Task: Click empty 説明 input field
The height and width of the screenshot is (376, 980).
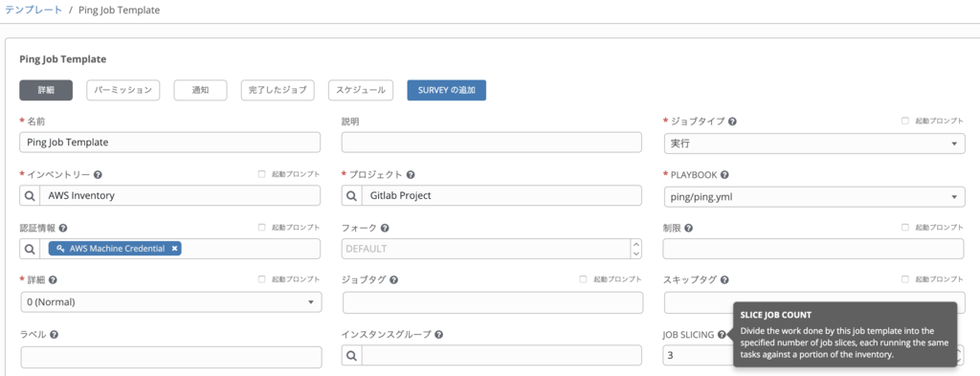Action: pyautogui.click(x=492, y=143)
